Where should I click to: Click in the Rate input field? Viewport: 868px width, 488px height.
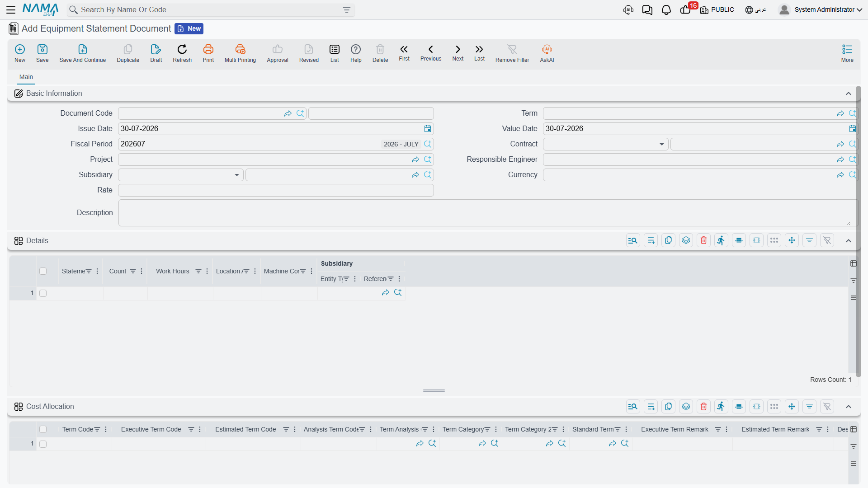coord(276,190)
